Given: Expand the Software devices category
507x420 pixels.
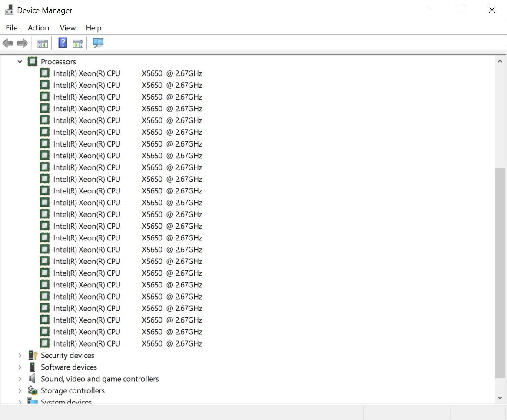Looking at the screenshot, I should (20, 367).
